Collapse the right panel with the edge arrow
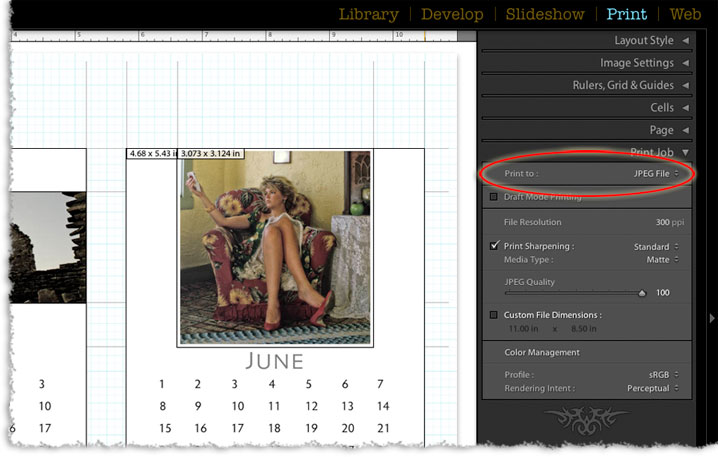Image resolution: width=718 pixels, height=457 pixels. click(x=711, y=318)
